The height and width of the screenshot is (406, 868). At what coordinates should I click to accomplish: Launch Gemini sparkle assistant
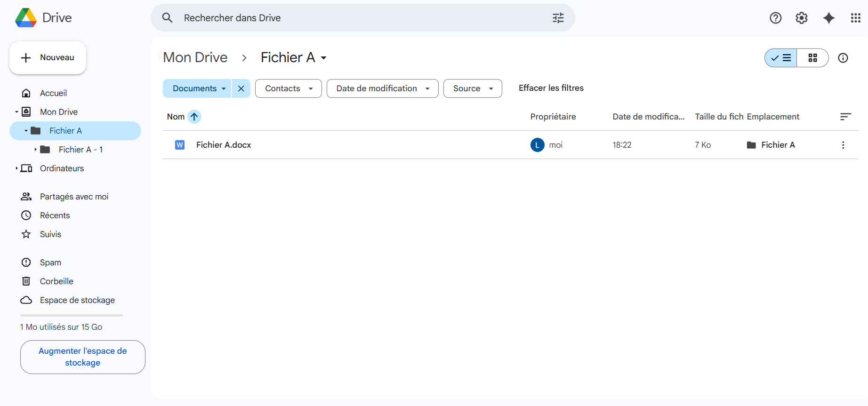pyautogui.click(x=828, y=18)
